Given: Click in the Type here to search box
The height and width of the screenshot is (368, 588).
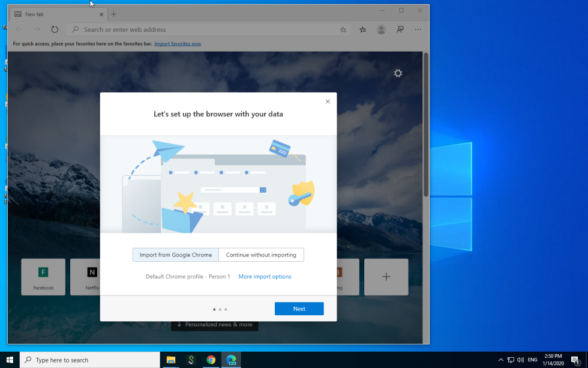Looking at the screenshot, I should (90, 360).
